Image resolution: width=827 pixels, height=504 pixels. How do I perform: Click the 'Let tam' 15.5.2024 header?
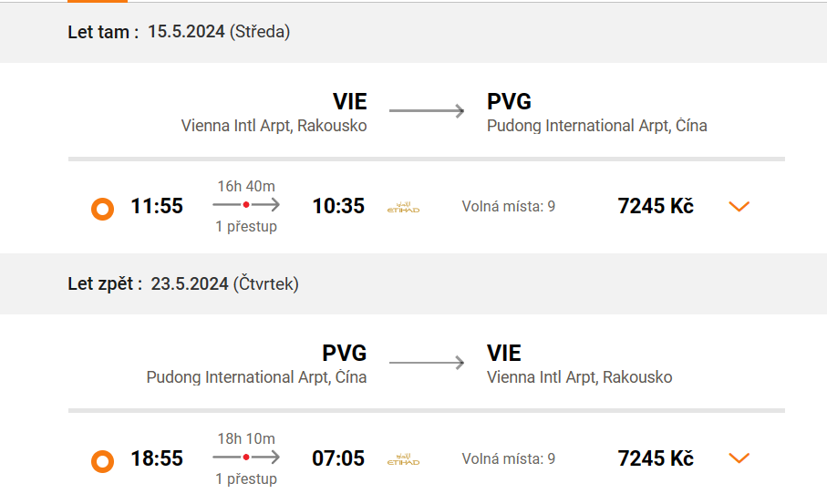tap(179, 32)
